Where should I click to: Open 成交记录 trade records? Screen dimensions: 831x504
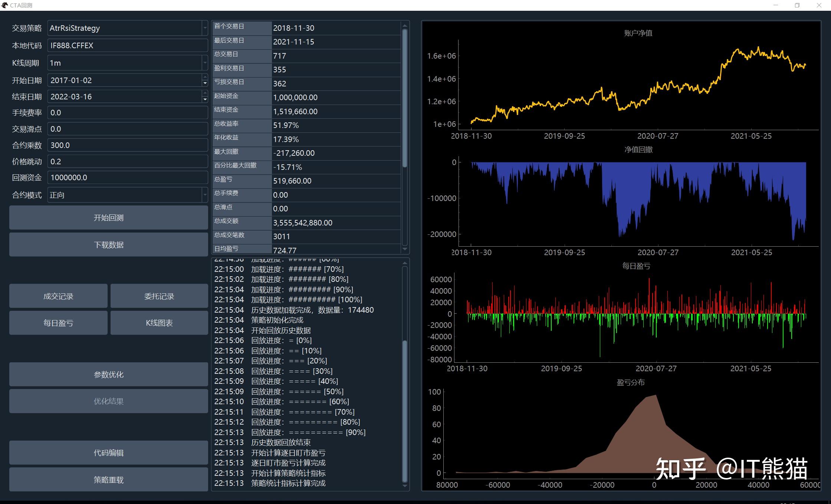[58, 296]
